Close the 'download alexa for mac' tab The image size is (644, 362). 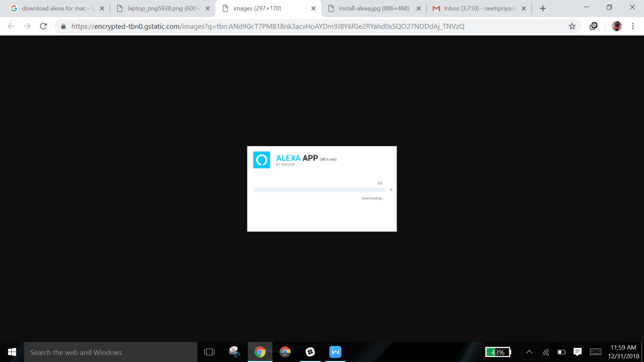click(x=102, y=9)
